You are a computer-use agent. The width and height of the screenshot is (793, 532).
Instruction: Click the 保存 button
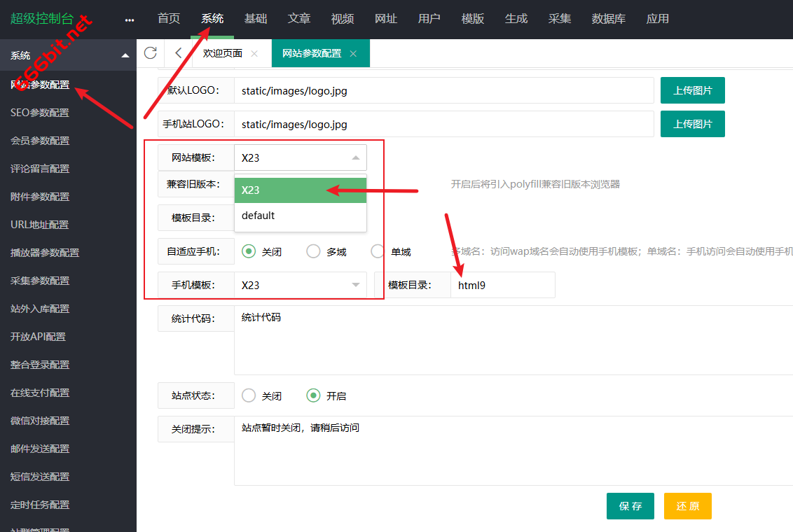(630, 506)
